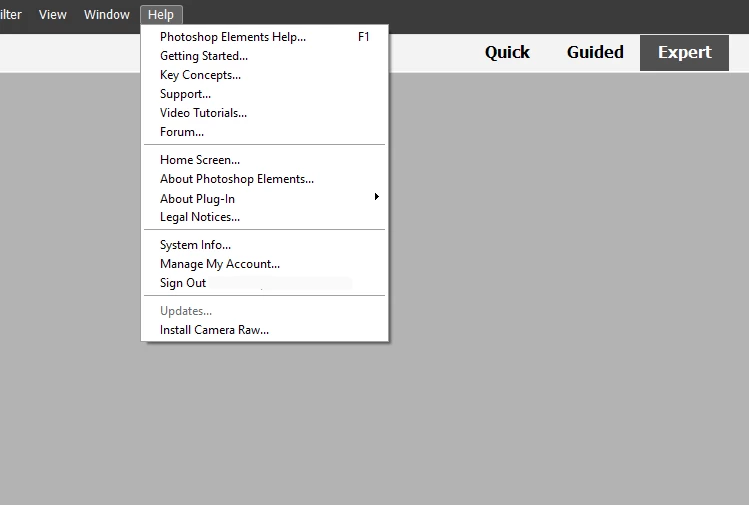749x505 pixels.
Task: Select Install Camera Raw menu item
Action: (x=265, y=330)
